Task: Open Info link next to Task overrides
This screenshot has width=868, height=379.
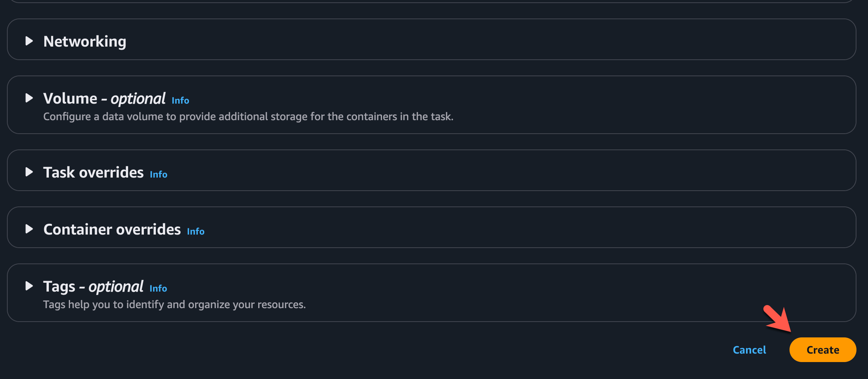Action: point(158,174)
